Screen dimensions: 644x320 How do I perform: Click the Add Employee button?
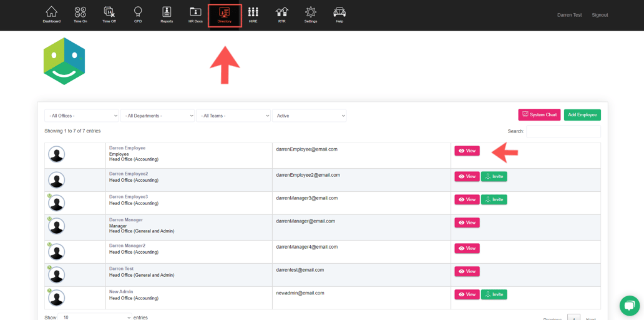pos(582,115)
